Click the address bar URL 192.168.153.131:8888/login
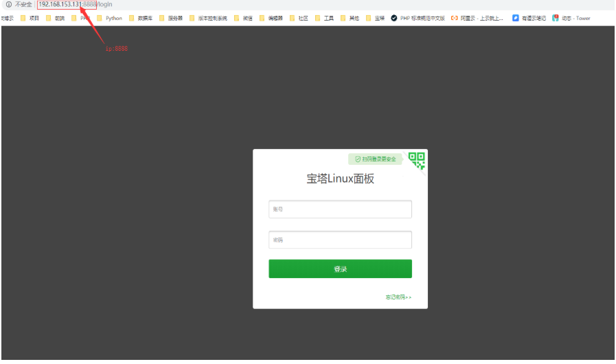This screenshot has height=364, width=616. point(76,4)
